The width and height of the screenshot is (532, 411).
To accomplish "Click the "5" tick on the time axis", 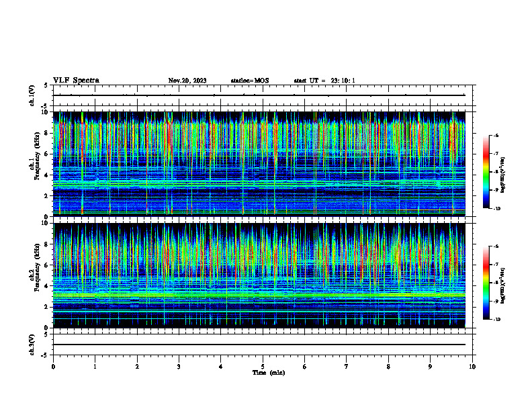I will pos(263,367).
